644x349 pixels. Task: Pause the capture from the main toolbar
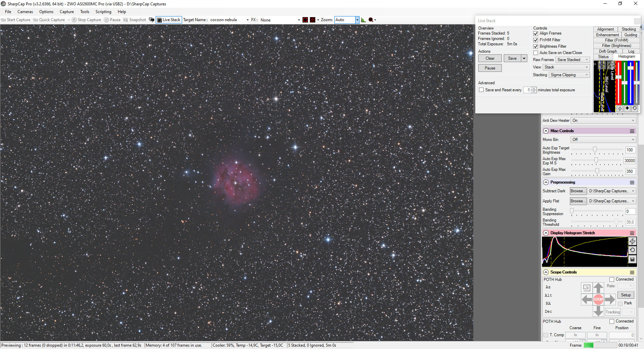point(112,20)
